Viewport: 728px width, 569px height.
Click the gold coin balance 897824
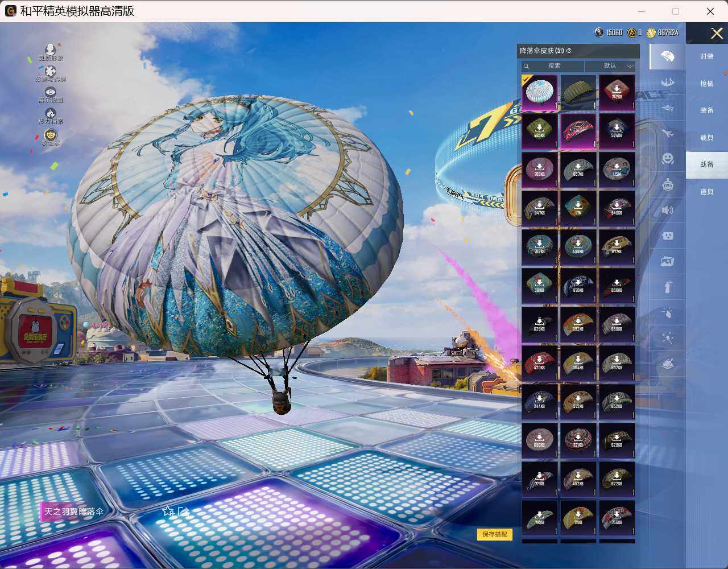click(x=663, y=33)
